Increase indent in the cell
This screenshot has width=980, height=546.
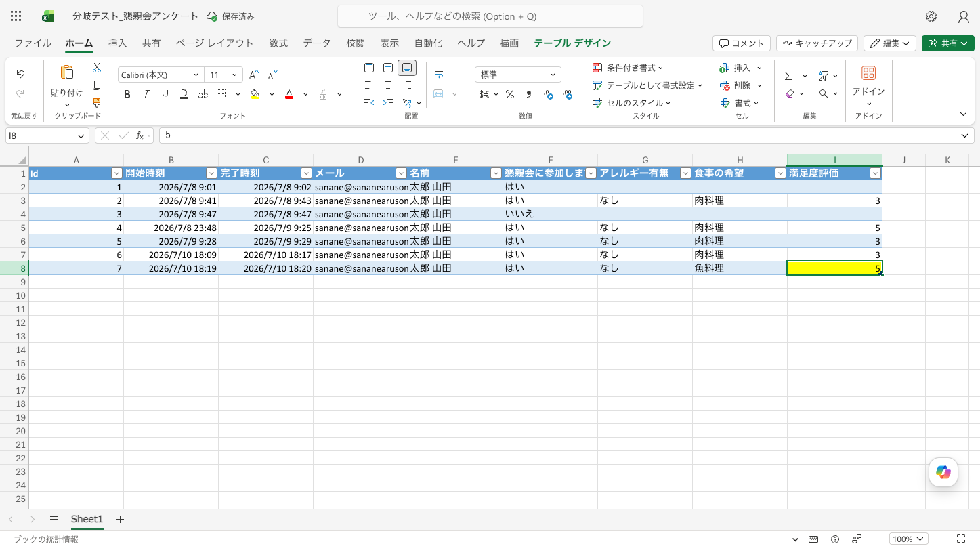click(388, 103)
